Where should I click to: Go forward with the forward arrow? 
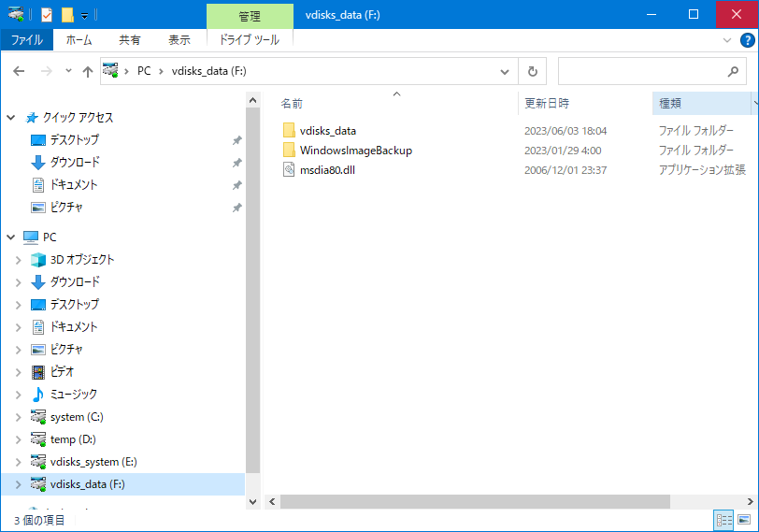pos(47,71)
